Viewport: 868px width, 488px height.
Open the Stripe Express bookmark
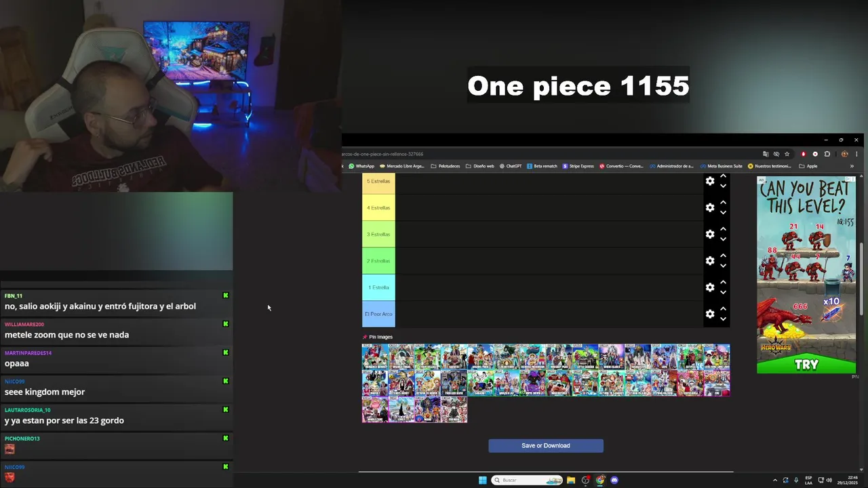(x=578, y=166)
